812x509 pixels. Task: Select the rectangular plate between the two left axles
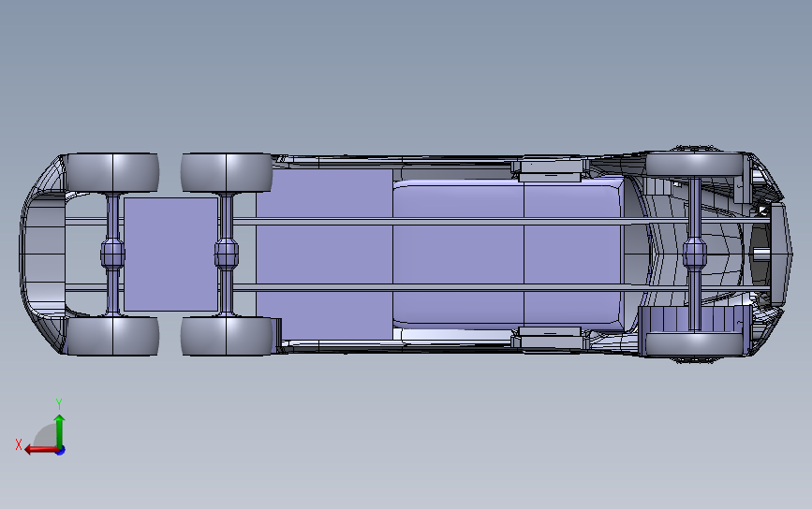[170, 254]
